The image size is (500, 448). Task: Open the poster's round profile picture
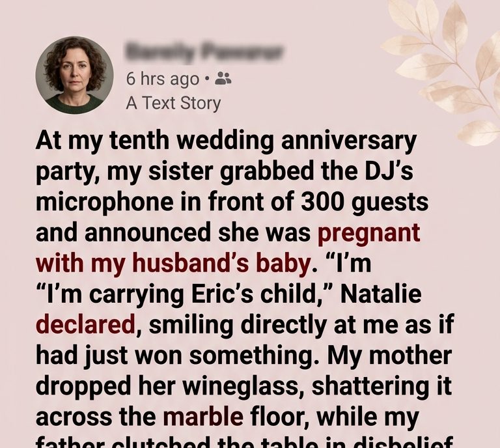point(74,75)
